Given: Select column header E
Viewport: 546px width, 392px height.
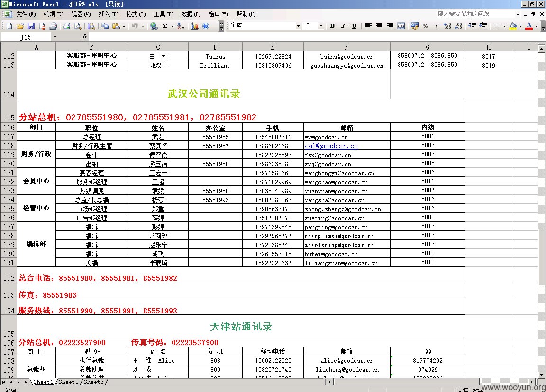Looking at the screenshot, I should 273,47.
